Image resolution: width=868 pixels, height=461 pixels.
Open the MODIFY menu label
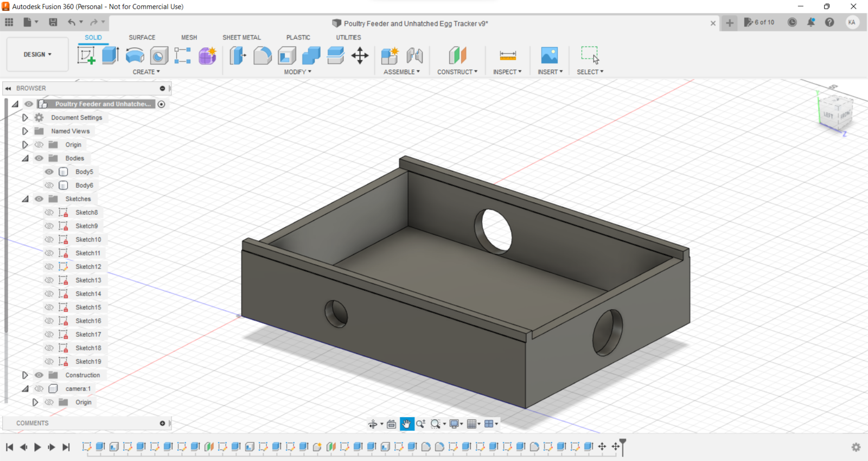pyautogui.click(x=297, y=72)
